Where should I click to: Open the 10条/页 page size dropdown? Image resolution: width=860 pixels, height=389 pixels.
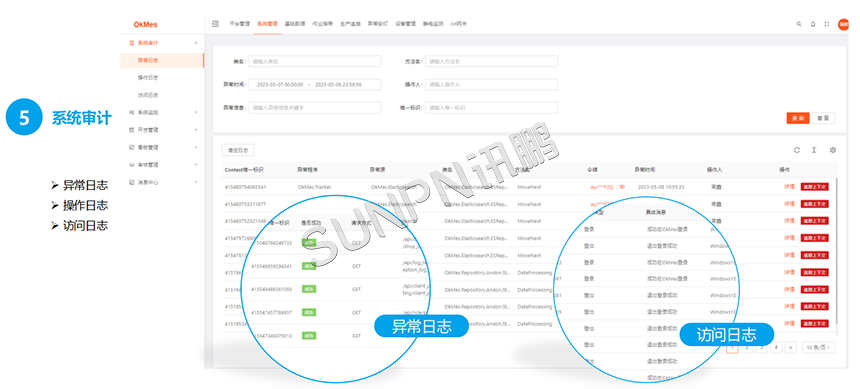(818, 347)
